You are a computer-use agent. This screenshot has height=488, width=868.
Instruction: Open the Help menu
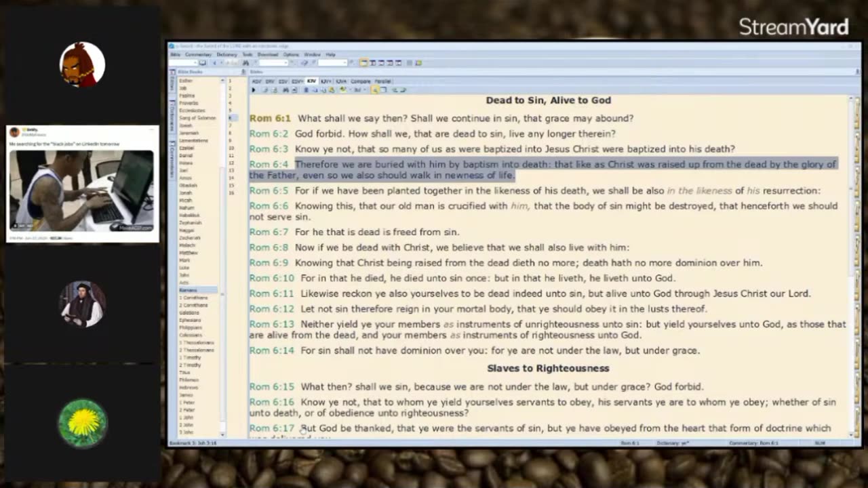(330, 55)
